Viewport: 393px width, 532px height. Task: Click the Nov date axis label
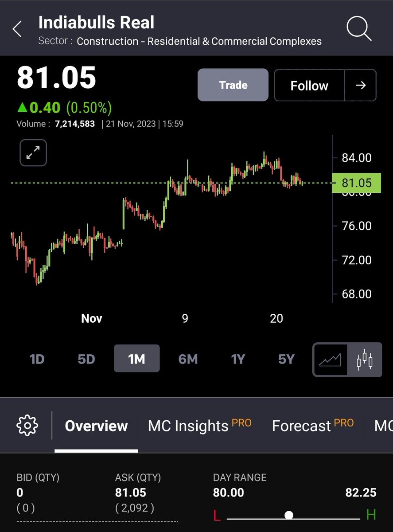[92, 318]
